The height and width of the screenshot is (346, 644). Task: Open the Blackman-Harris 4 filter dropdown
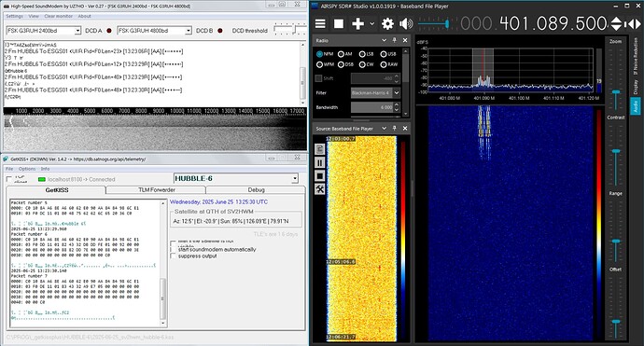[x=397, y=92]
